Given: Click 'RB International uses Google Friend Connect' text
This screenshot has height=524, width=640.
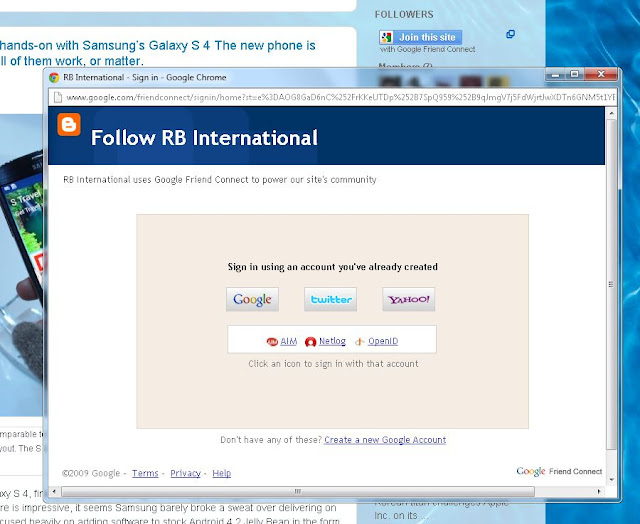Looking at the screenshot, I should (220, 180).
